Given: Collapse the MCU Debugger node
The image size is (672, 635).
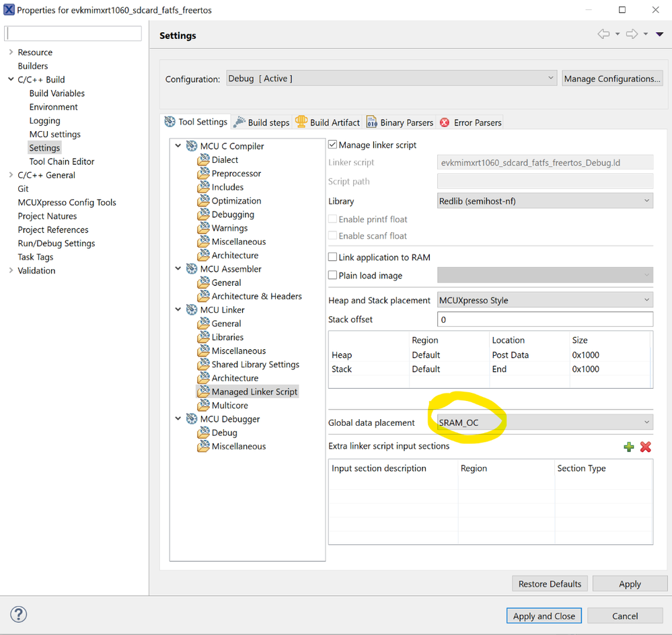Looking at the screenshot, I should pos(178,418).
